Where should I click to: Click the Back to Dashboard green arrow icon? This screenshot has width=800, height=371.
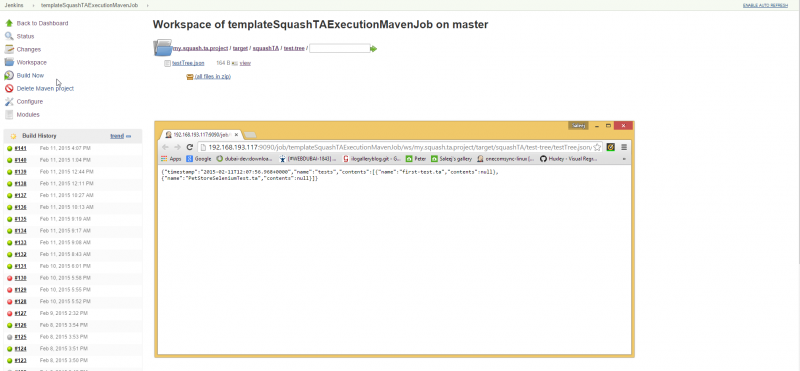[x=9, y=23]
